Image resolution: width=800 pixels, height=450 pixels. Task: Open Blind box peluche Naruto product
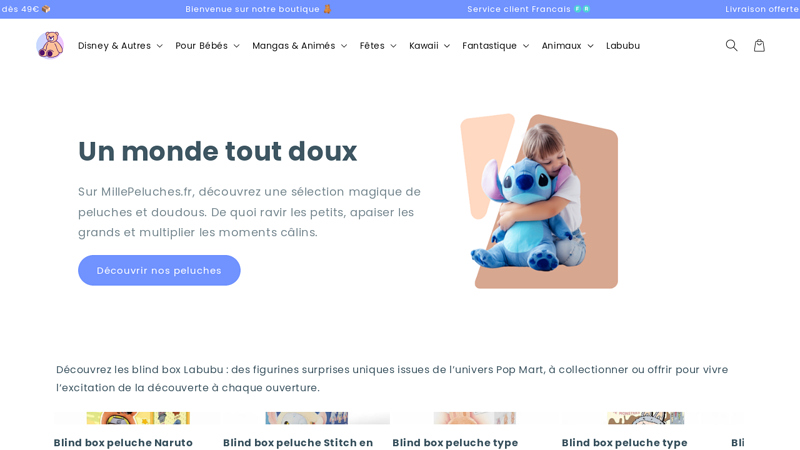(123, 442)
